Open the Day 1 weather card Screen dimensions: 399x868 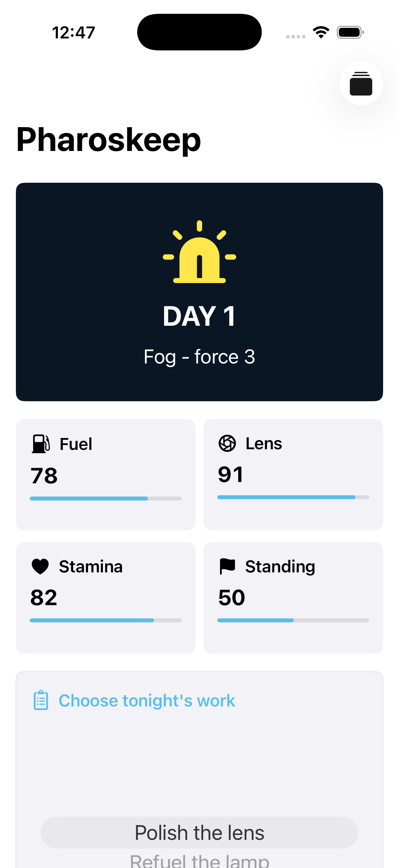[x=199, y=292]
